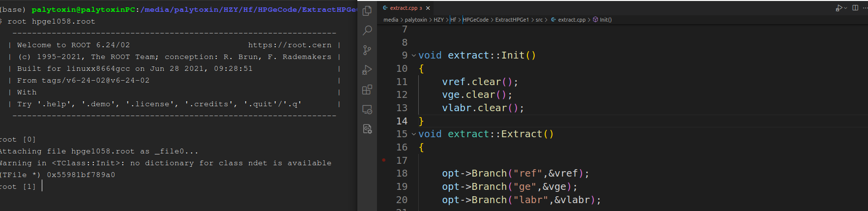
Task: Open the Run and Debug view
Action: [367, 70]
